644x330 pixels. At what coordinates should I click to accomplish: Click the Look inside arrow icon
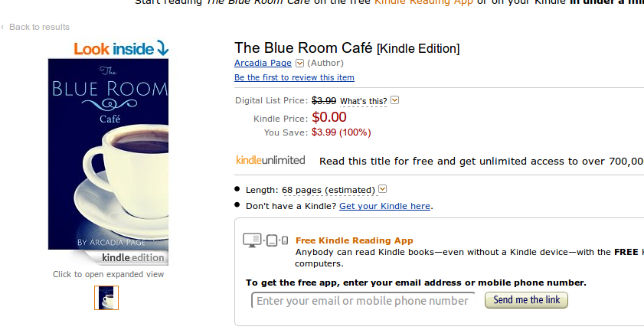click(x=162, y=49)
